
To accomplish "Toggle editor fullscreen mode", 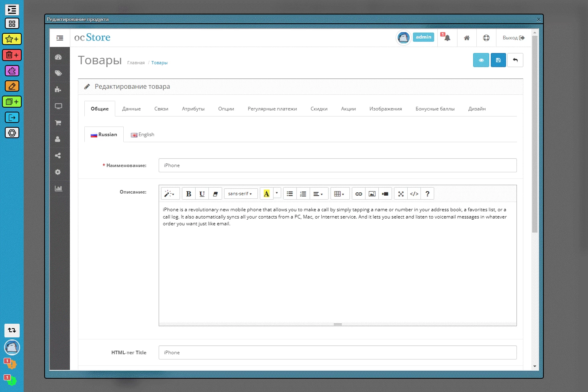I will coord(401,194).
